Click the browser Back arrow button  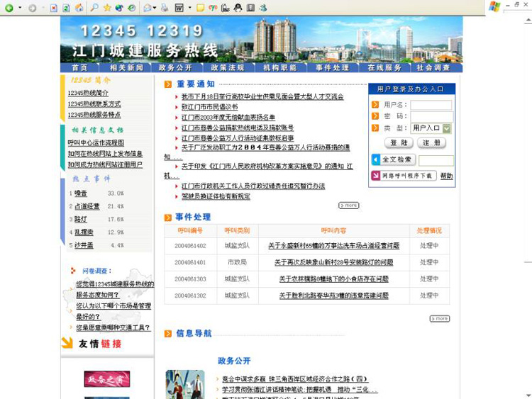pyautogui.click(x=9, y=8)
